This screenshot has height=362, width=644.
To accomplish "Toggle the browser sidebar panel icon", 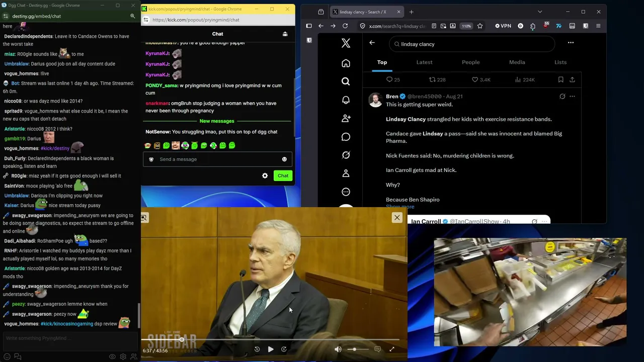I will [x=309, y=26].
